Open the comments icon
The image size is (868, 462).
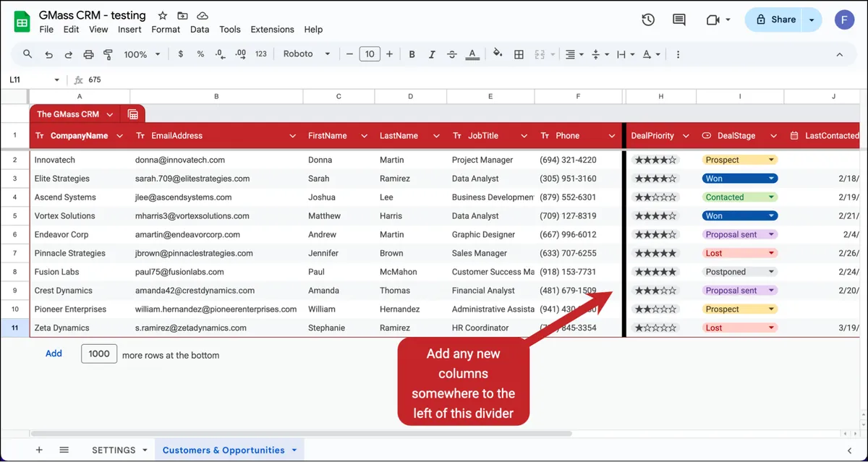click(x=679, y=20)
